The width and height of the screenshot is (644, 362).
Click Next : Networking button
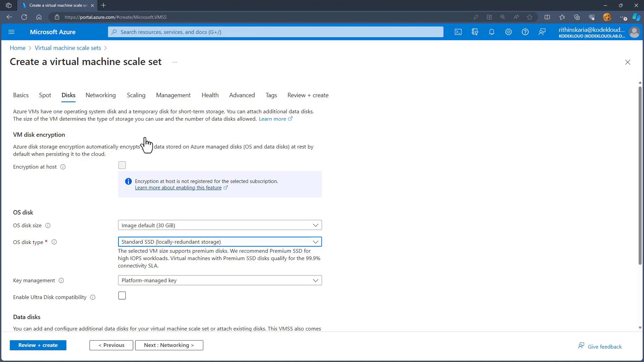pos(169,345)
